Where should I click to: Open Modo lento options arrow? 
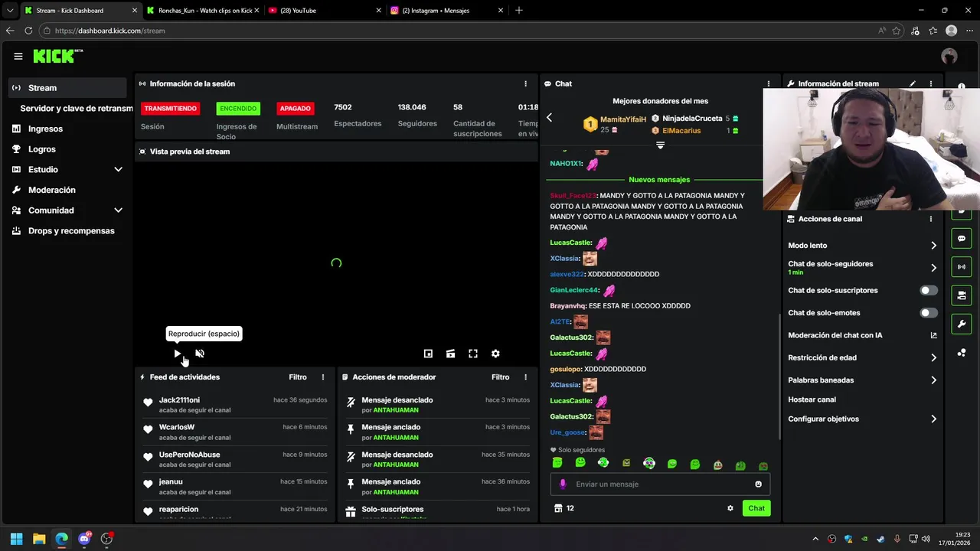(x=933, y=246)
